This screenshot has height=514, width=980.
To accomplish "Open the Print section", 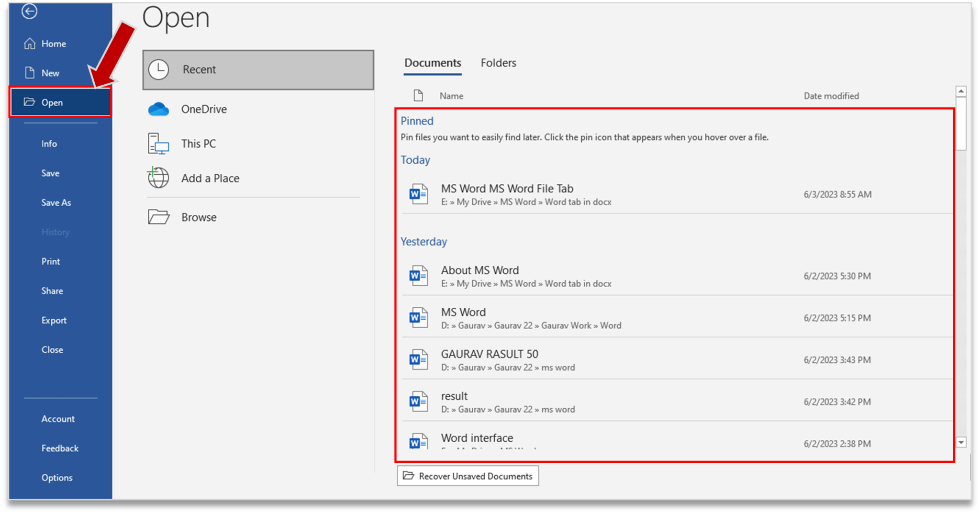I will click(60, 261).
